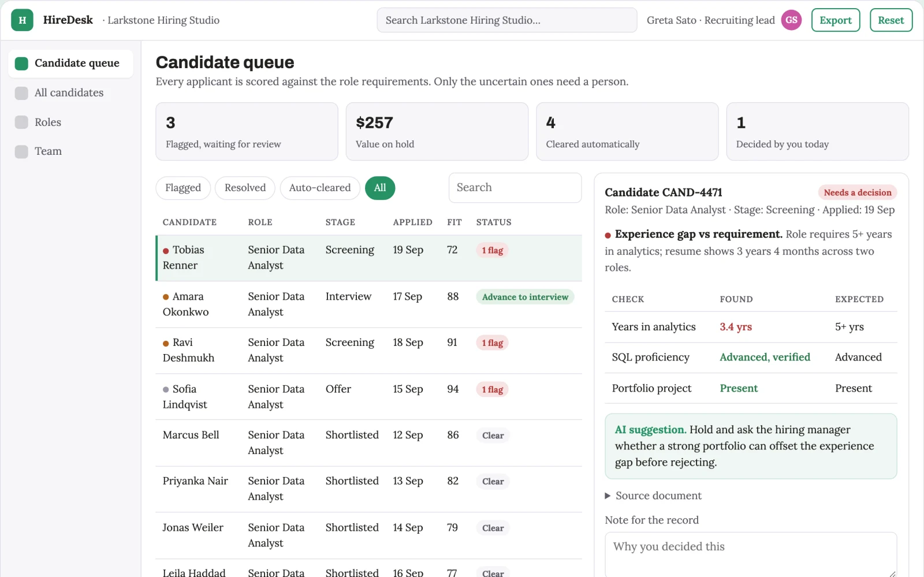Select the All filter pill

(380, 188)
